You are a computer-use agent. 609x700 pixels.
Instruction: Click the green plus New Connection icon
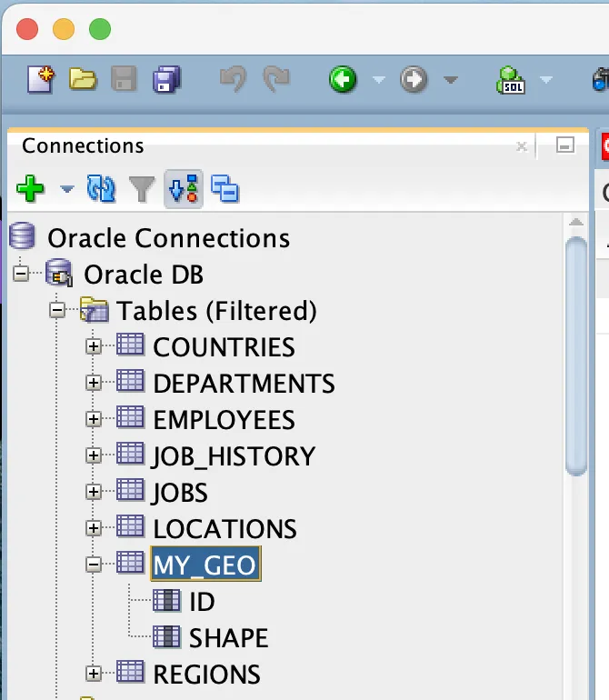30,189
